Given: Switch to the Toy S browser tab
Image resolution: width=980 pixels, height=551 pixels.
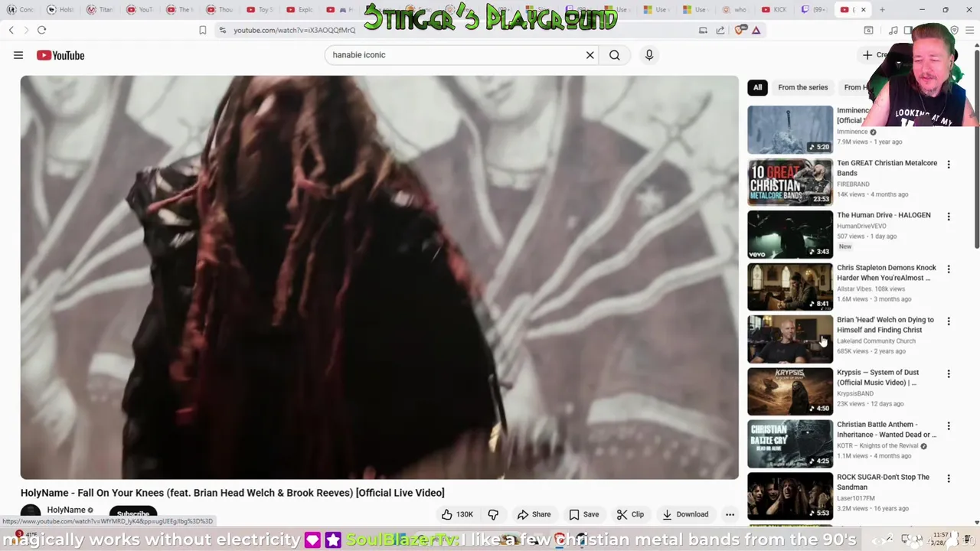Looking at the screenshot, I should click(x=262, y=10).
